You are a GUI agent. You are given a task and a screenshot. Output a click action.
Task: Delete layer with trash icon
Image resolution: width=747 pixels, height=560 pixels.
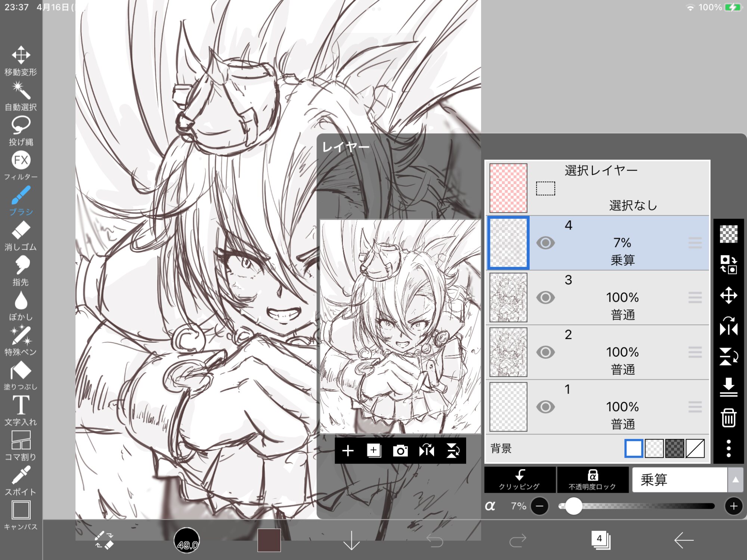[728, 418]
